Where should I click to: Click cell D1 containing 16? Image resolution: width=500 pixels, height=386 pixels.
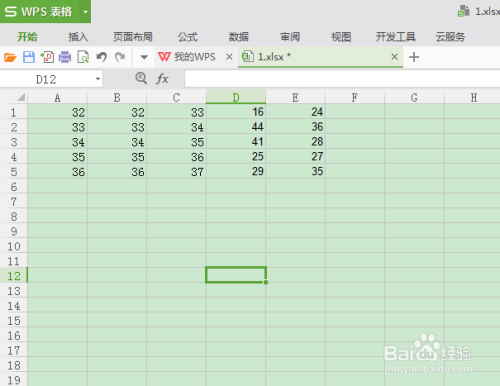click(236, 112)
